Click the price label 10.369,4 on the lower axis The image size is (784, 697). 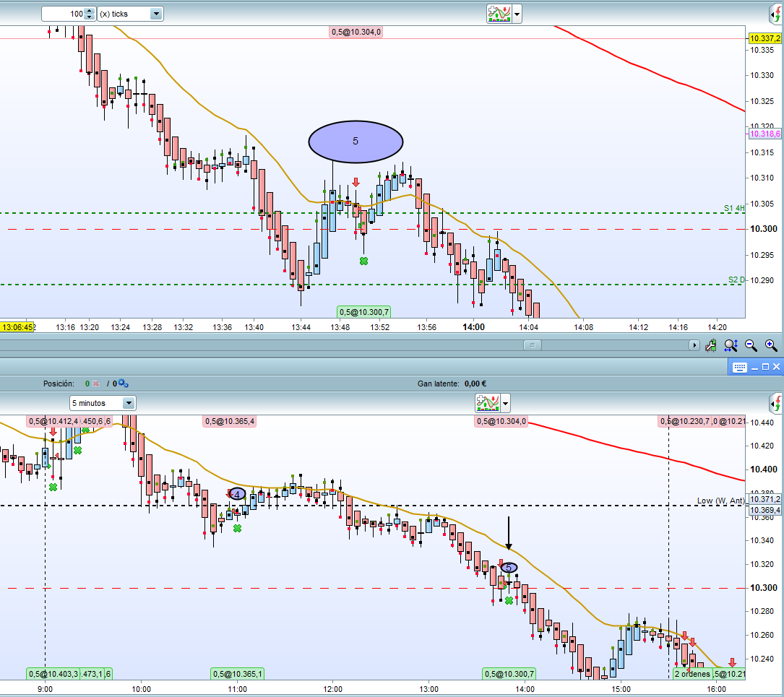765,510
